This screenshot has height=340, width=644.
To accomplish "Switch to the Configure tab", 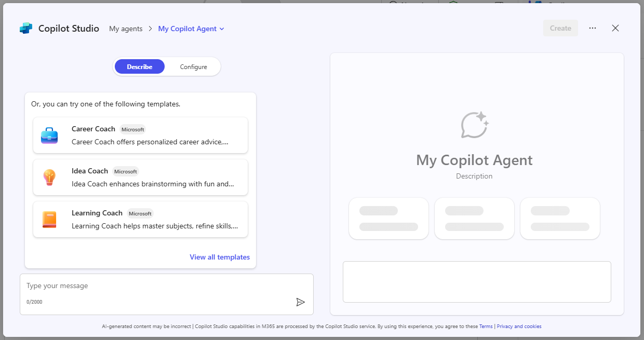I will click(193, 66).
